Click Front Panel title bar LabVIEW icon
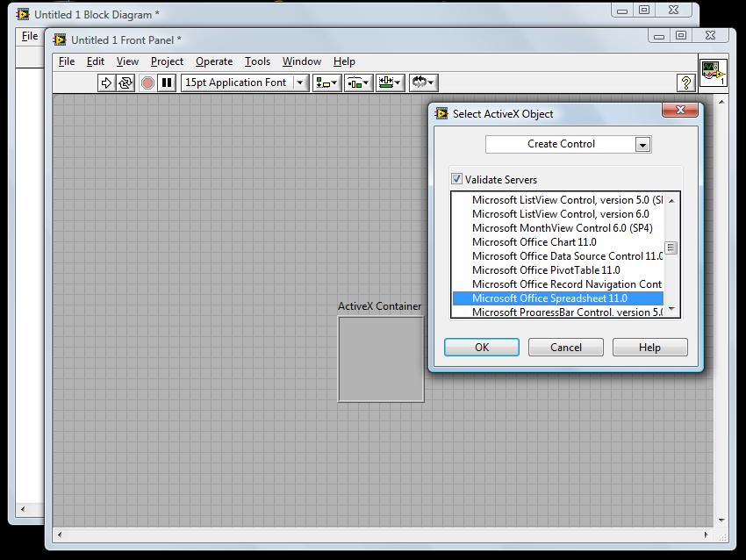The width and height of the screenshot is (746, 560). (60, 40)
